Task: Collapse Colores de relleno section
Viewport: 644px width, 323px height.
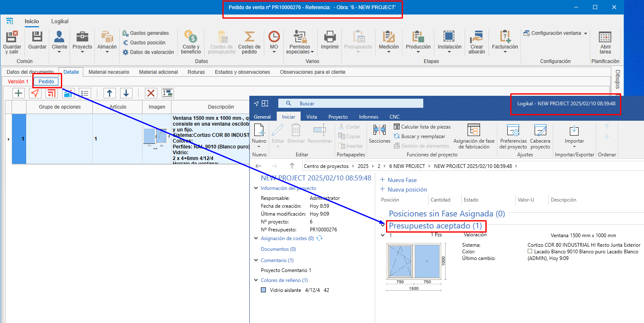Action: click(256, 280)
